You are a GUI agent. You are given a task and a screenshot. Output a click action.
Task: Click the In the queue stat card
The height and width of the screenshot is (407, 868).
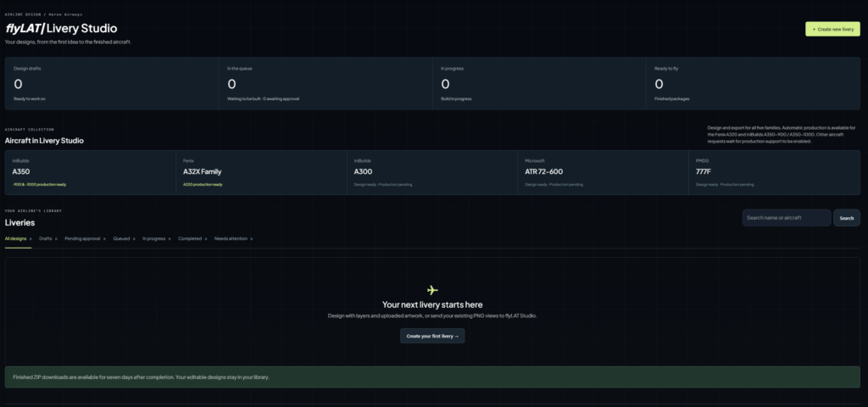pyautogui.click(x=325, y=83)
